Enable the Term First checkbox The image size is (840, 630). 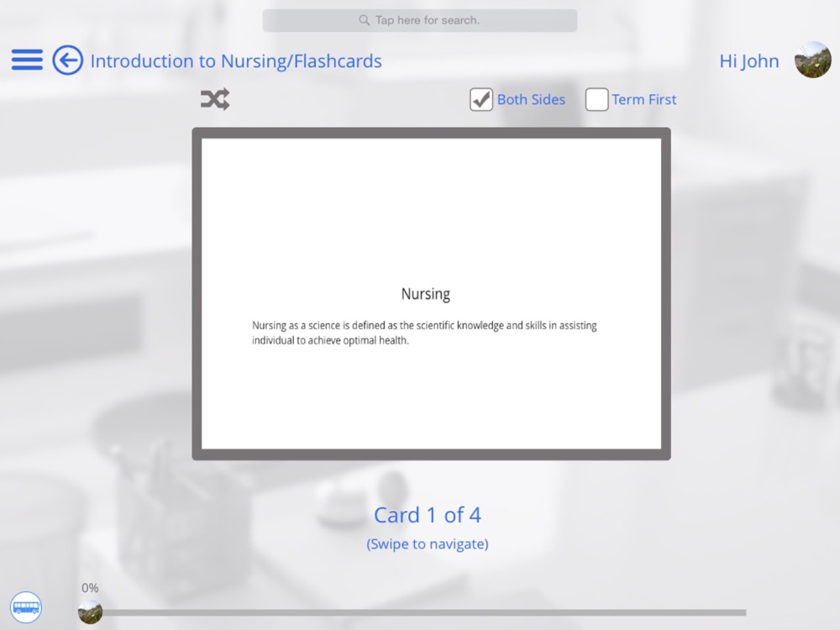(596, 100)
